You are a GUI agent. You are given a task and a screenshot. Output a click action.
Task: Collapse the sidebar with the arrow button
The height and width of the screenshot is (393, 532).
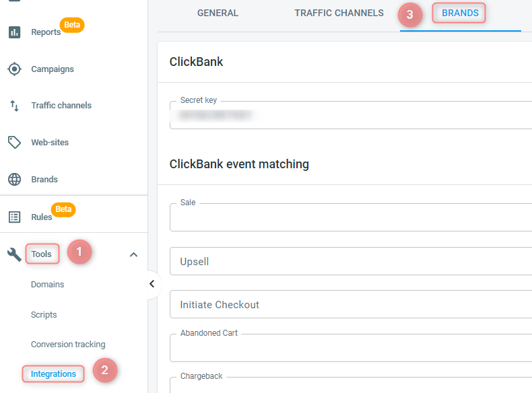coord(152,284)
